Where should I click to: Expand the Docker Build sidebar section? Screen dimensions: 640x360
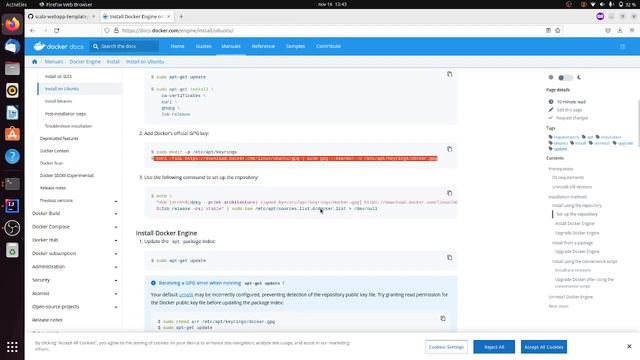point(116,213)
